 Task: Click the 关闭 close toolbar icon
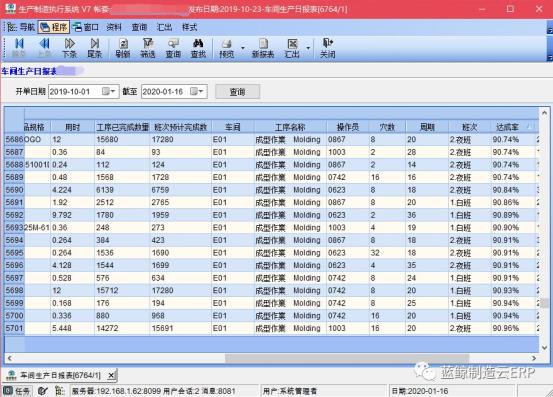[x=327, y=48]
